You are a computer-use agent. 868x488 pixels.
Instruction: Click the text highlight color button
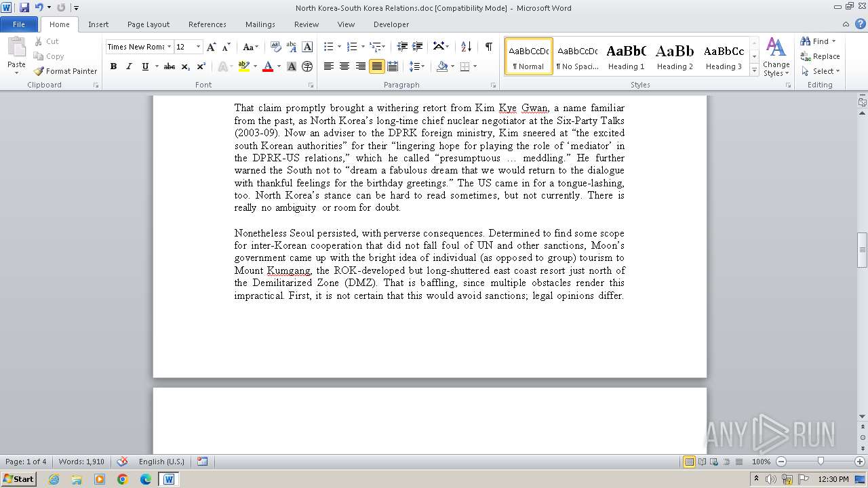click(x=244, y=66)
